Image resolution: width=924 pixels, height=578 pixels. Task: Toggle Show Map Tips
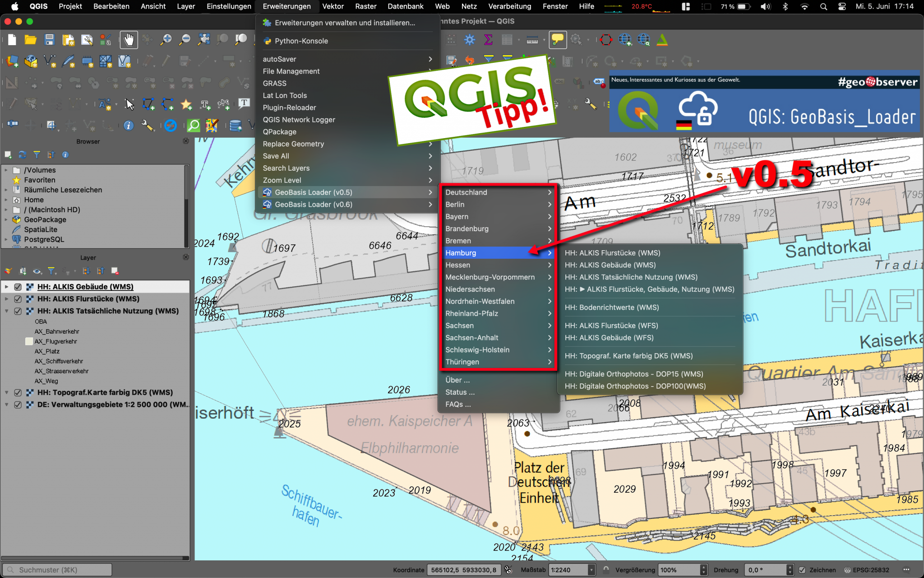pos(558,40)
